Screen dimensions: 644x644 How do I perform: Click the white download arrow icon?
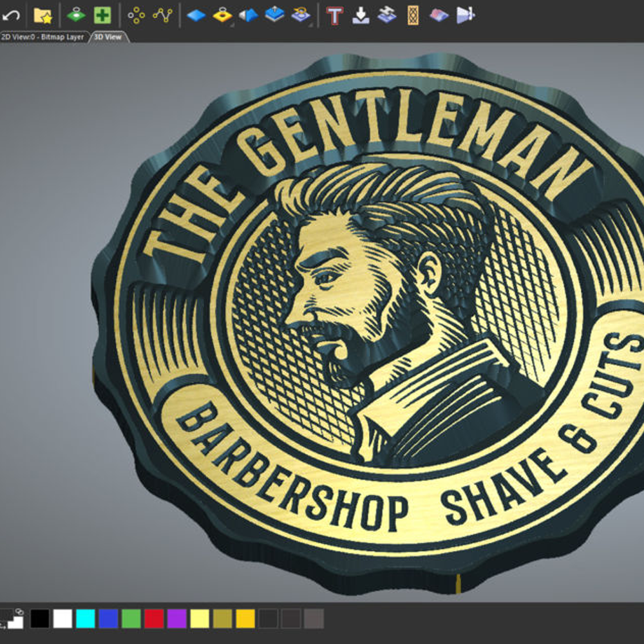[x=361, y=15]
